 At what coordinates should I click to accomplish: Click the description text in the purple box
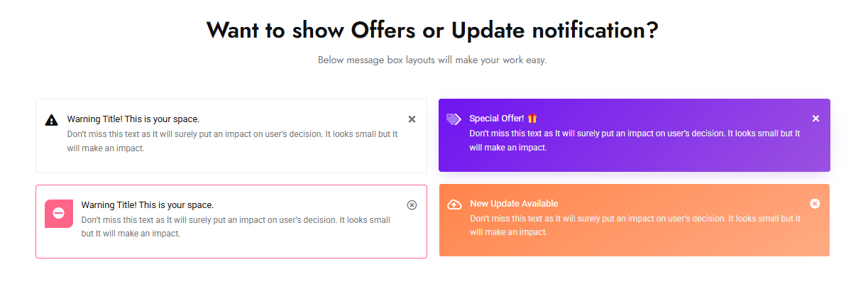click(x=635, y=141)
